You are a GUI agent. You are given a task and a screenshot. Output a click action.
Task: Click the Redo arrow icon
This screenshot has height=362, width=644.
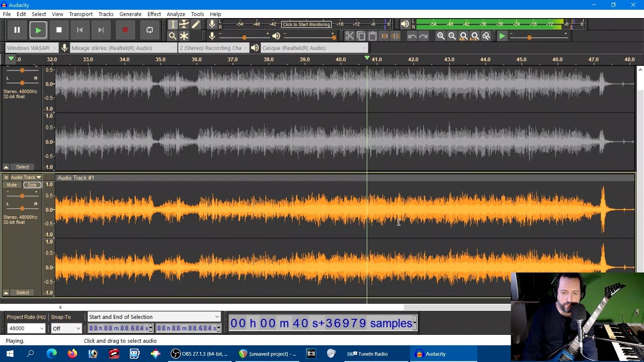(424, 36)
